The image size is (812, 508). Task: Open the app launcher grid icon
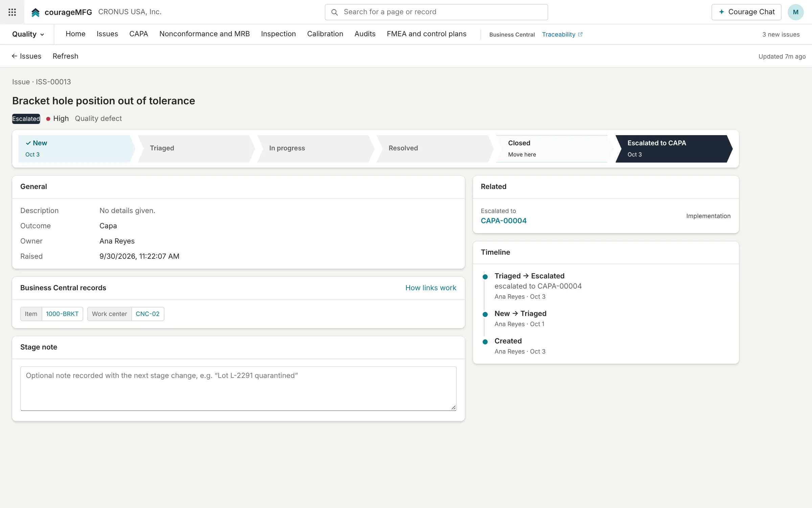coord(12,12)
